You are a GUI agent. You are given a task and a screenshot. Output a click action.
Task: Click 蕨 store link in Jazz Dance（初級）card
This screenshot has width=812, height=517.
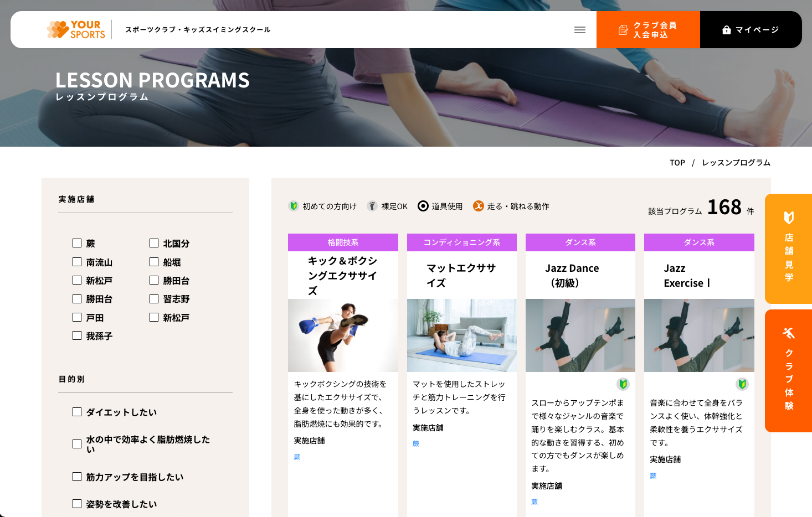(535, 502)
